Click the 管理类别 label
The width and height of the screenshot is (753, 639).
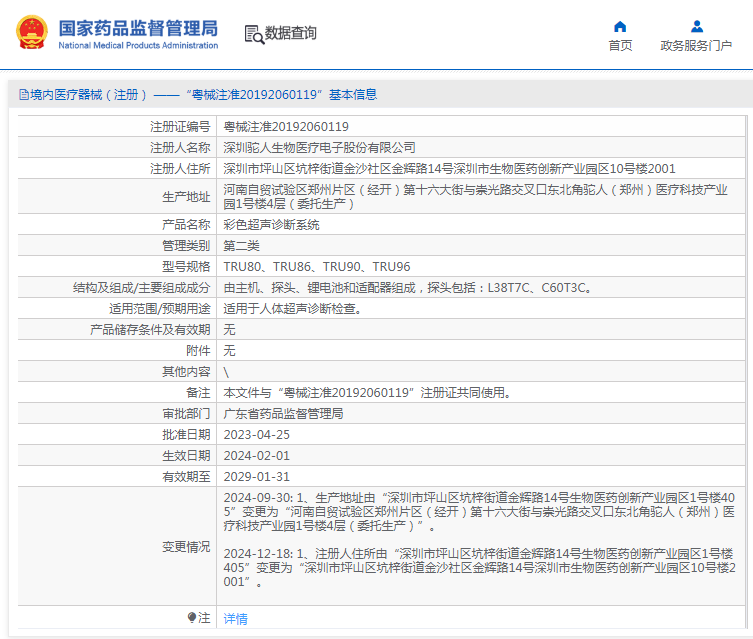186,246
